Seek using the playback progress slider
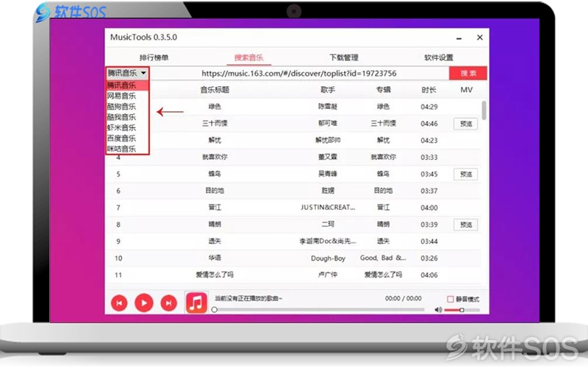Viewport: 588px width, 368px height. [x=319, y=310]
